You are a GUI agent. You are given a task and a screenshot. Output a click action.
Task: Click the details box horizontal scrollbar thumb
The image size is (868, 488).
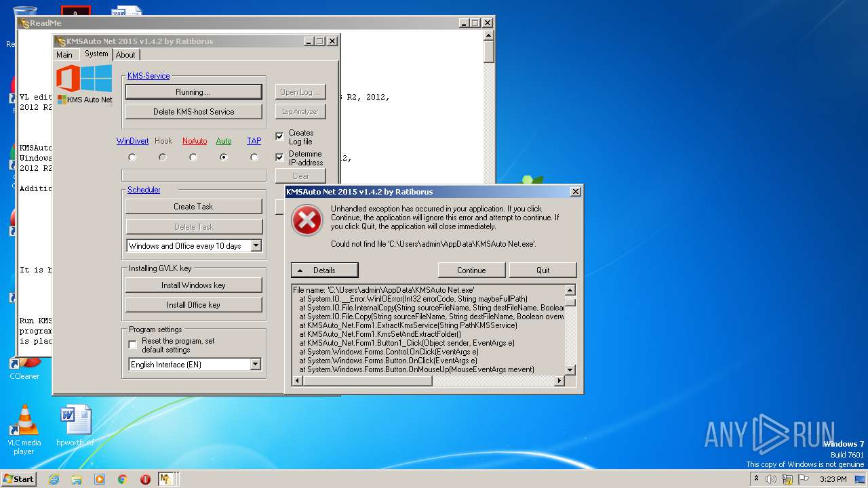(x=367, y=381)
